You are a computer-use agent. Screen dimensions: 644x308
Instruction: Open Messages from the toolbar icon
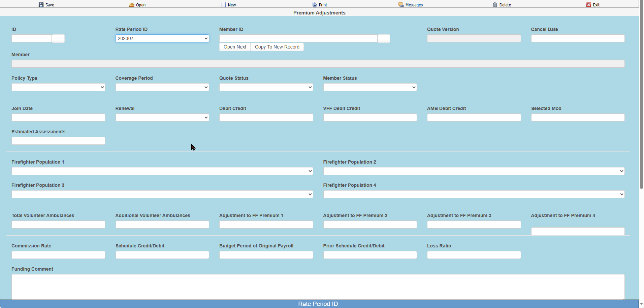click(x=401, y=5)
